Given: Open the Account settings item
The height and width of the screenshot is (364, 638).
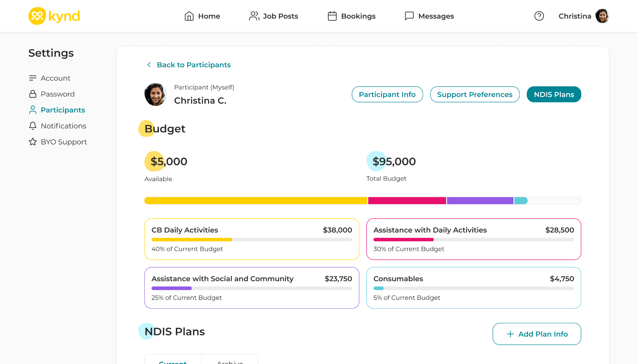Looking at the screenshot, I should (55, 78).
